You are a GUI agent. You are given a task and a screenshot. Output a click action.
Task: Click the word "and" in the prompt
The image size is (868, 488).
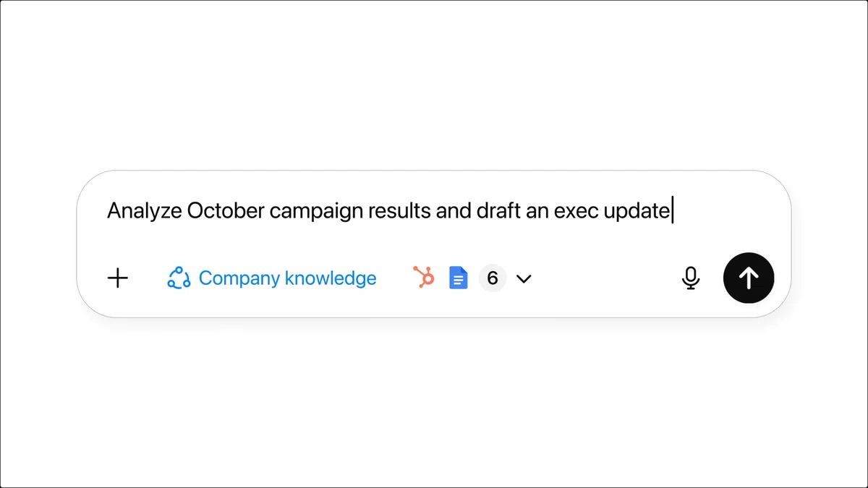(x=453, y=210)
